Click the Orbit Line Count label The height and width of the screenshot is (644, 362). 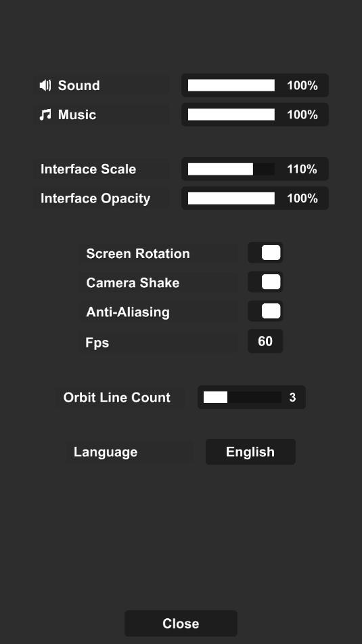117,398
